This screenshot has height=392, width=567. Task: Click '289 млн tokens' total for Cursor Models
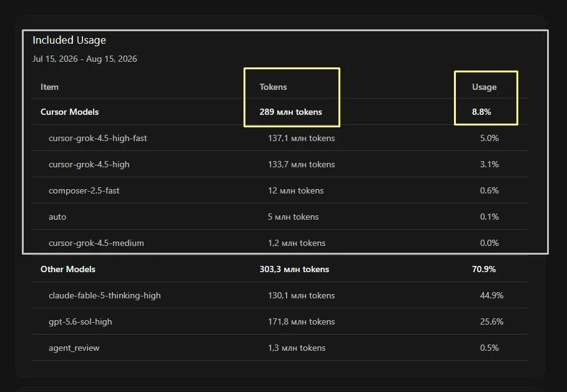coord(291,112)
